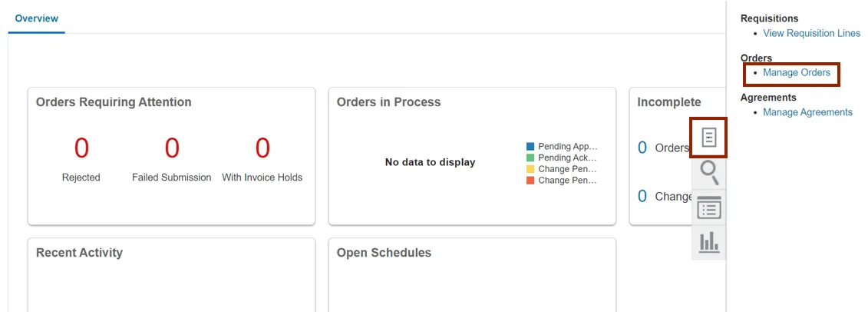Switch to the Overview tab

(x=37, y=18)
